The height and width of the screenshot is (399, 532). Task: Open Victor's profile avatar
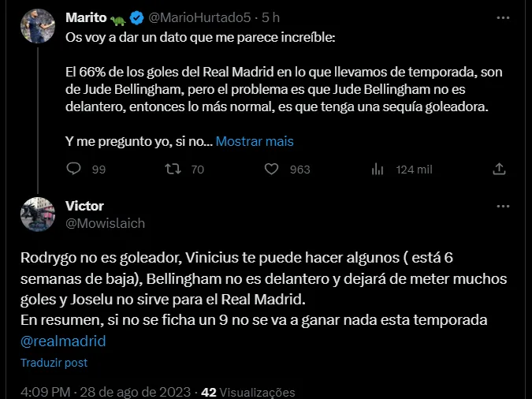(38, 214)
